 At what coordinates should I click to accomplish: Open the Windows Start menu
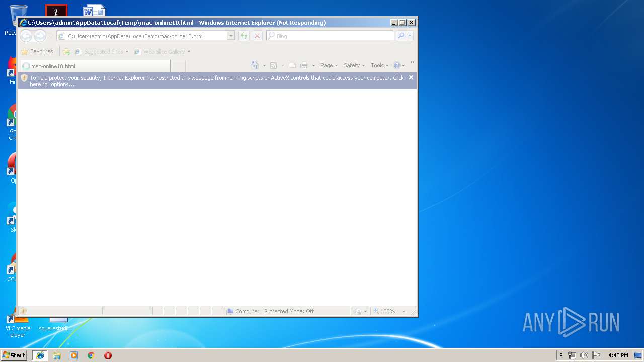[x=14, y=355]
